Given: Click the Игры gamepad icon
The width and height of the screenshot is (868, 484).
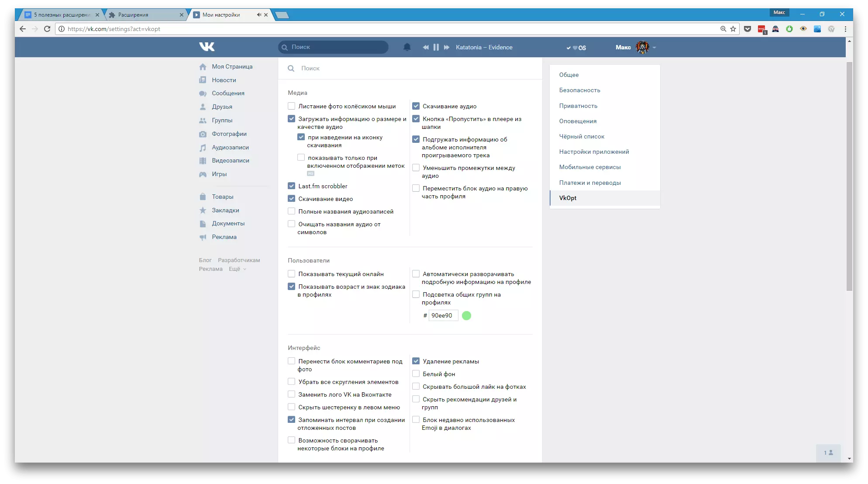Looking at the screenshot, I should (203, 174).
